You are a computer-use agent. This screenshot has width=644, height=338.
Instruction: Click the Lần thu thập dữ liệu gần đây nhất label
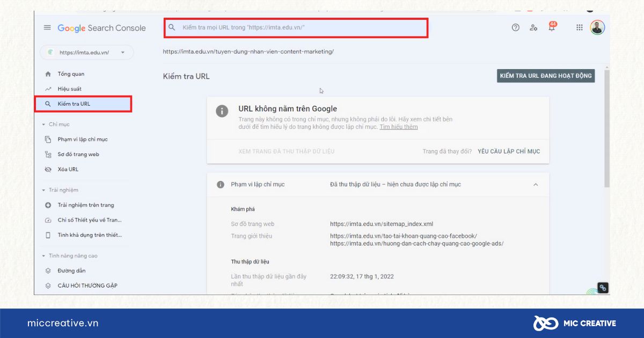coord(268,280)
